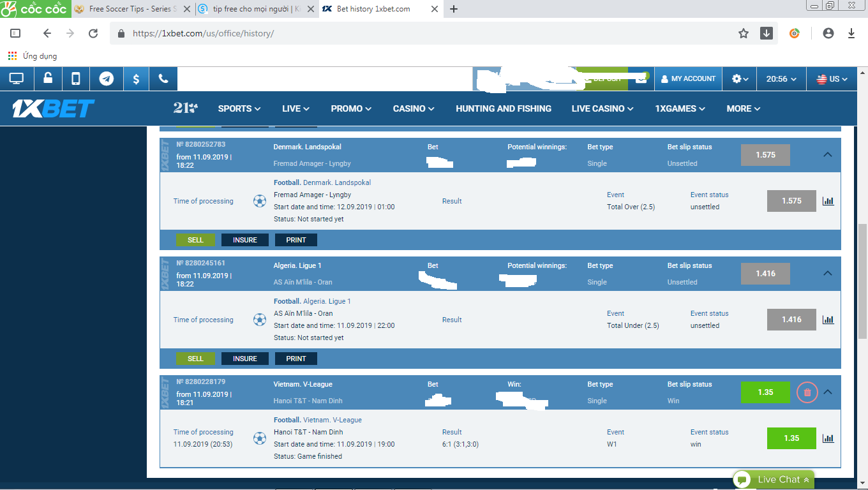Screen dimensions: 868x490
Task: Expand the SPORTS menu
Action: (239, 108)
